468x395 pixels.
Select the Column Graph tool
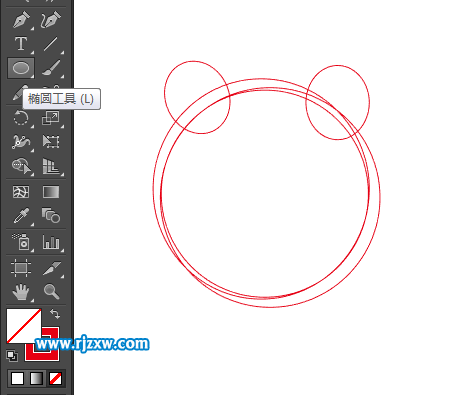point(51,242)
